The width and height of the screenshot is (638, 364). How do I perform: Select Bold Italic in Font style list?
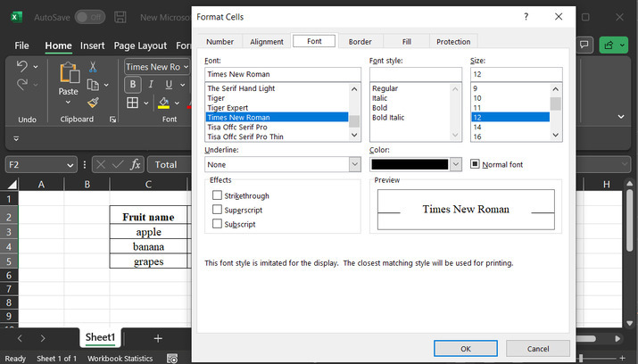tap(388, 117)
